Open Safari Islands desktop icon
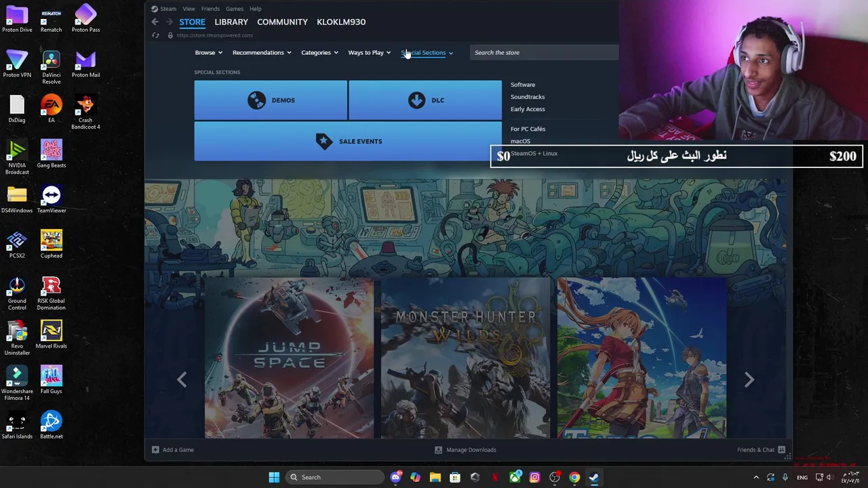The height and width of the screenshot is (488, 868). click(17, 425)
